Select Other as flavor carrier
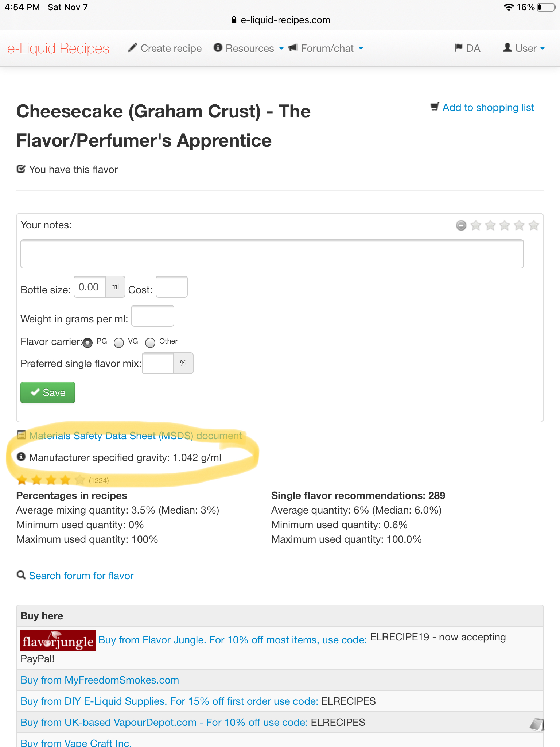The width and height of the screenshot is (560, 747). 150,343
